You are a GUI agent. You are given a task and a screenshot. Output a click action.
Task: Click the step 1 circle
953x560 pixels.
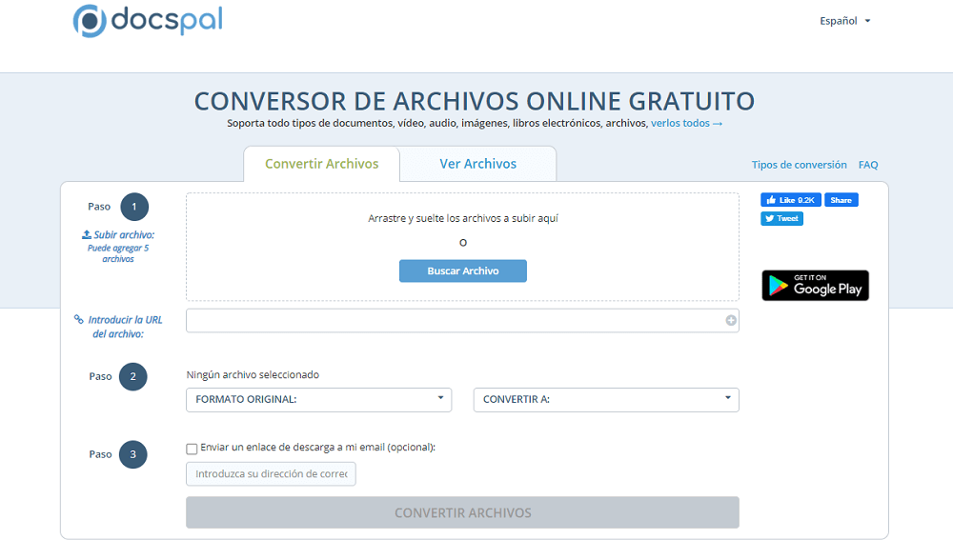[134, 207]
